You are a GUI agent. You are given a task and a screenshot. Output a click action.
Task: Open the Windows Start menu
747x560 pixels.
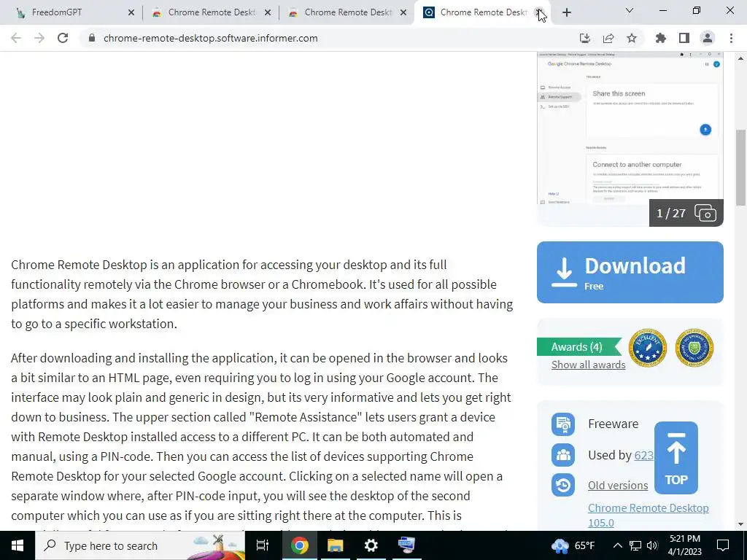click(x=18, y=545)
